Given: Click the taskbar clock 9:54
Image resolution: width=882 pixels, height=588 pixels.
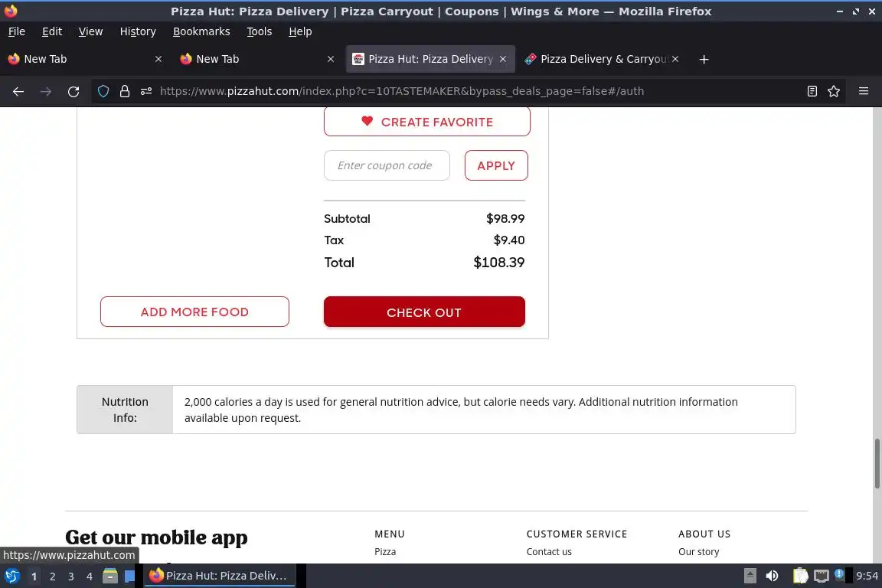Looking at the screenshot, I should (x=867, y=576).
